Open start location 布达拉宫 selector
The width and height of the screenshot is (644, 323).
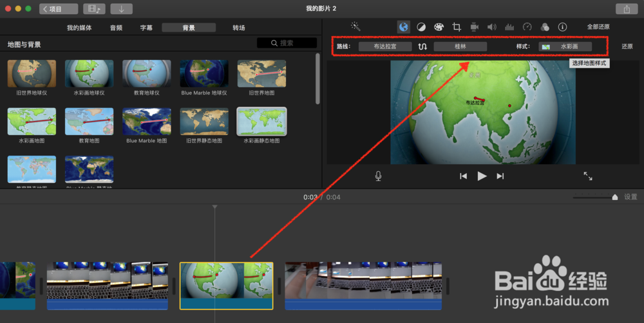(x=385, y=46)
